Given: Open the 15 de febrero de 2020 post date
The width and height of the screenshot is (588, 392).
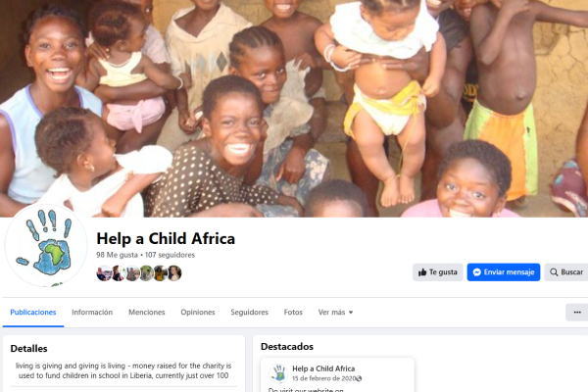Looking at the screenshot, I should [324, 378].
